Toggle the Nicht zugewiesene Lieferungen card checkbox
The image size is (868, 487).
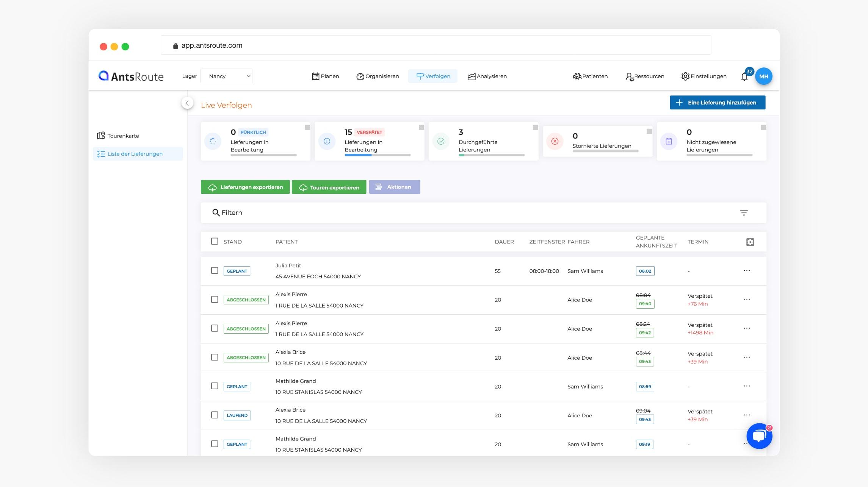point(763,128)
